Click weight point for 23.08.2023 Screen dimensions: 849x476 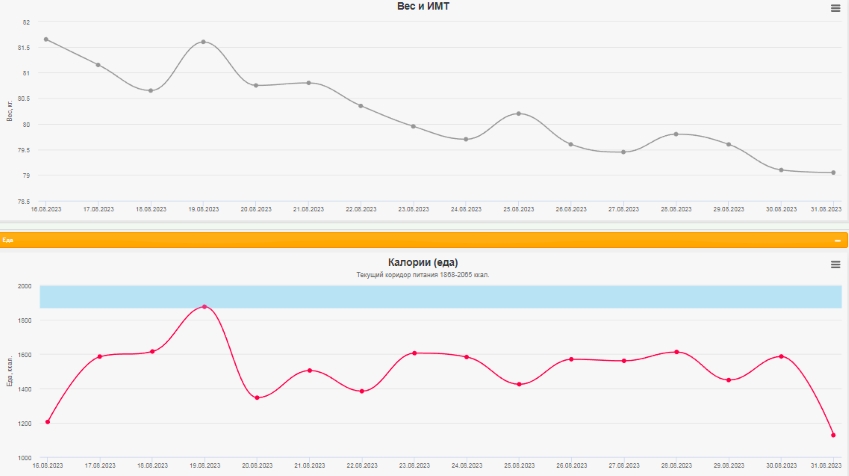click(x=414, y=127)
